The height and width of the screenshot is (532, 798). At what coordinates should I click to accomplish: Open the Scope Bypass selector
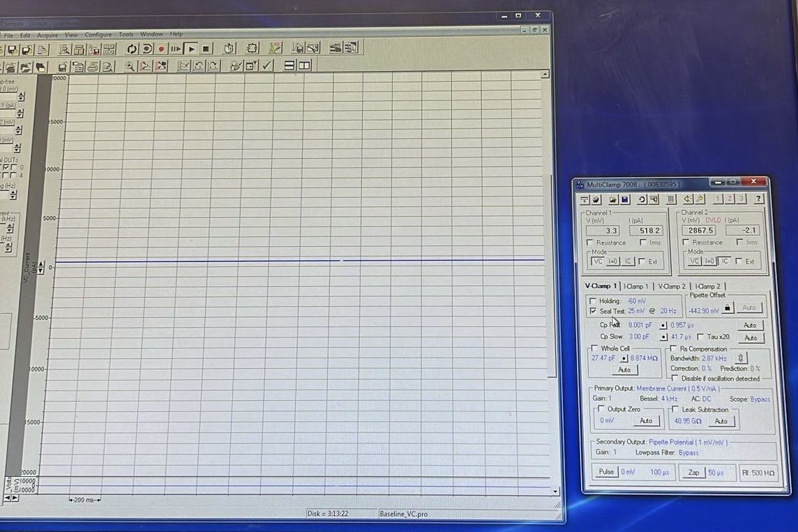pos(760,400)
